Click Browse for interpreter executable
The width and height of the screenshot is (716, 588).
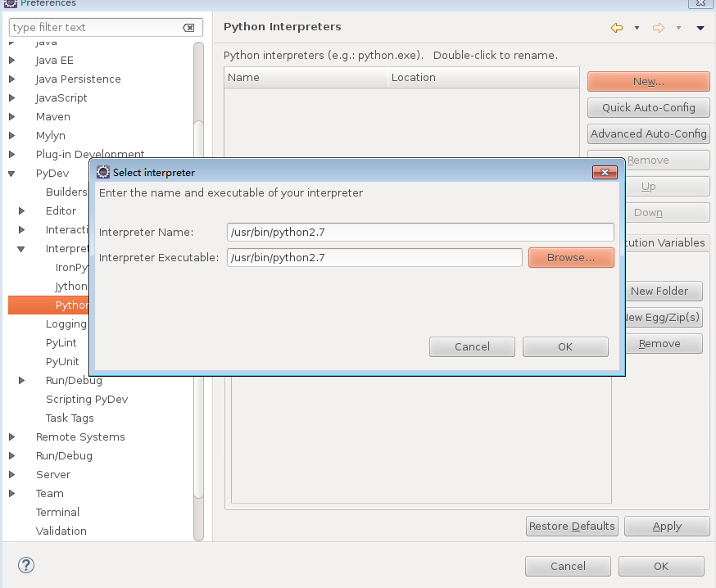[x=571, y=258]
